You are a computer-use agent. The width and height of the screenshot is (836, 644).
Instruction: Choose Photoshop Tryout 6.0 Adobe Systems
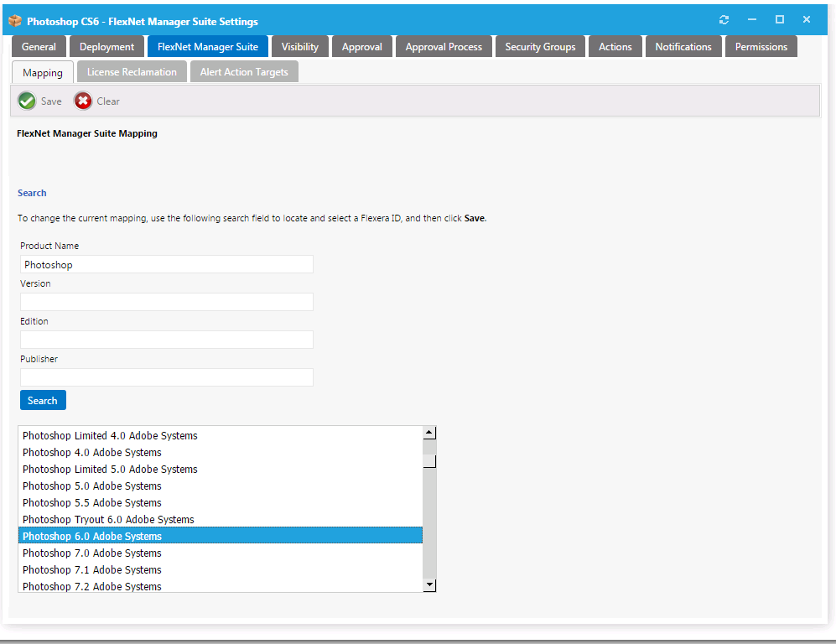pos(108,520)
